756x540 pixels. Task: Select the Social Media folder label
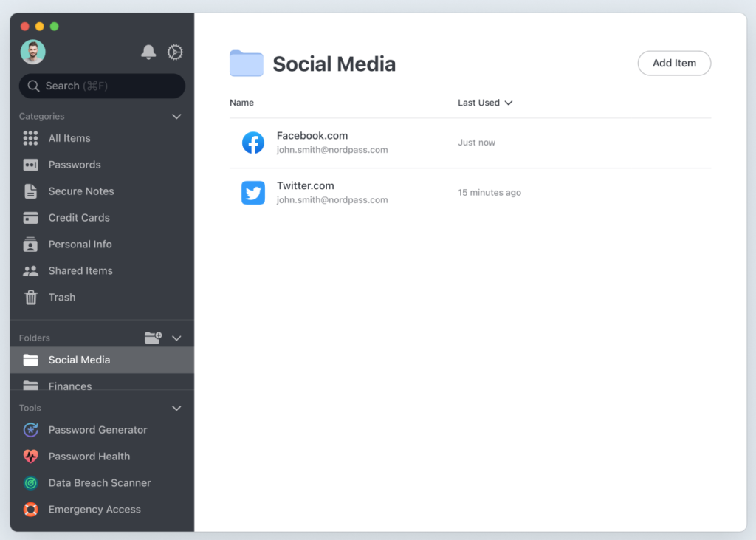pyautogui.click(x=79, y=360)
